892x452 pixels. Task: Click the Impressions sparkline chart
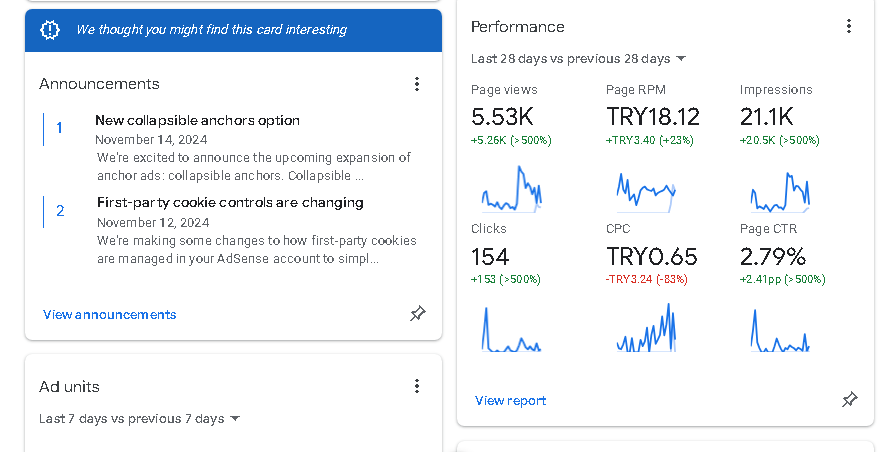click(x=780, y=192)
